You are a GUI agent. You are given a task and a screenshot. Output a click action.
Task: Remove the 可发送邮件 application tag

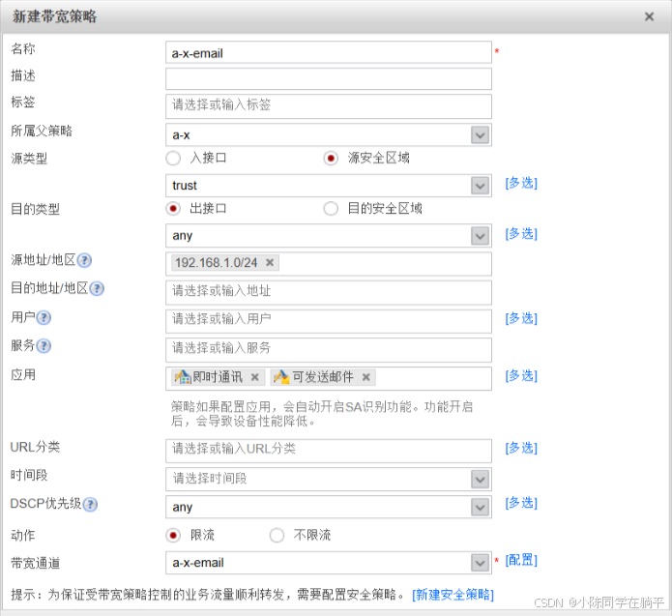366,377
